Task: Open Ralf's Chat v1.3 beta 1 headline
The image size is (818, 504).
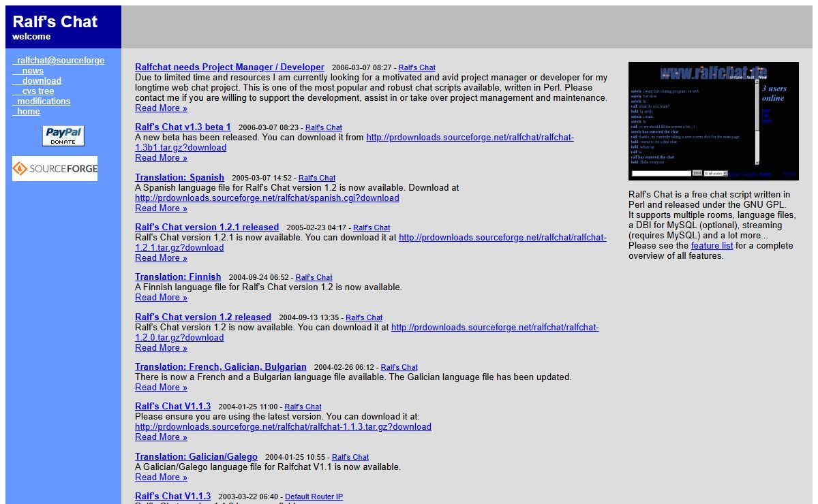Action: [183, 127]
